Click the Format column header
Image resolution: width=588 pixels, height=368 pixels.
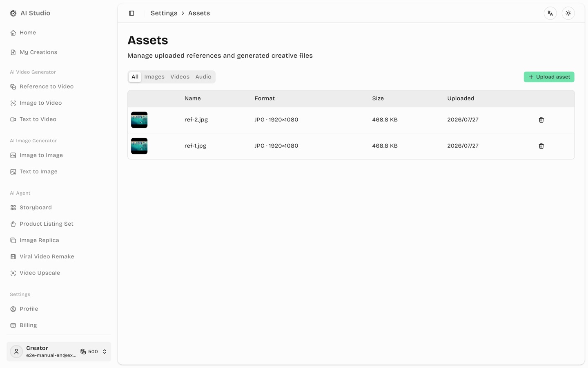coord(265,99)
